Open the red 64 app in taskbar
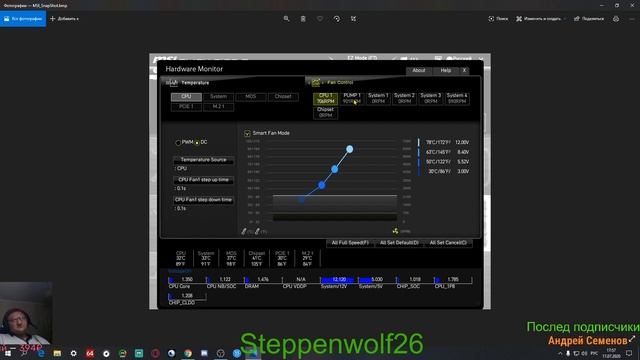Viewport: 640px width, 360px height. (x=90, y=353)
